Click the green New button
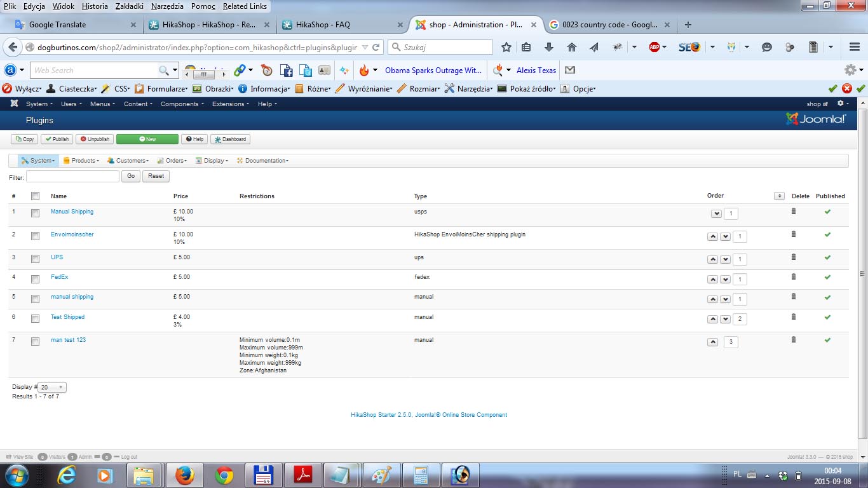 pos(147,139)
